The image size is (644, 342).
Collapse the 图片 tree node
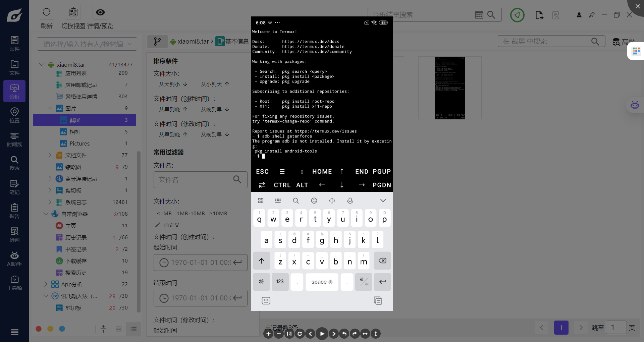pos(50,108)
